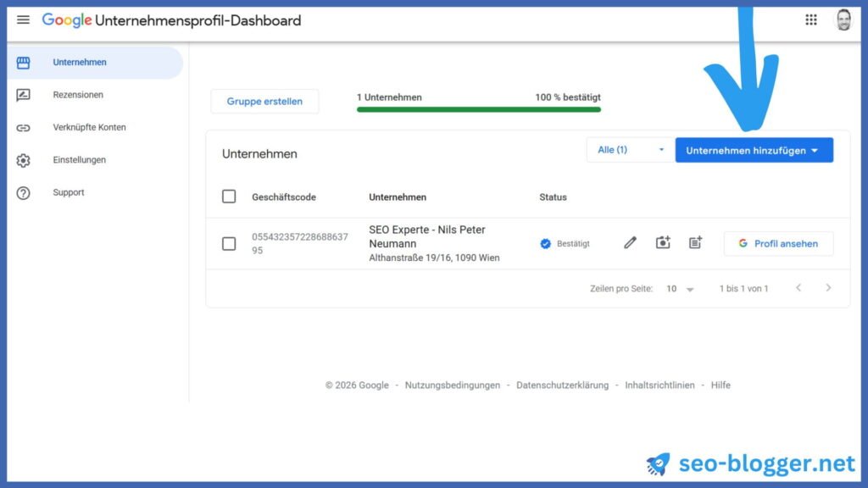The image size is (868, 488).
Task: Go to the previous page arrow
Action: [798, 288]
